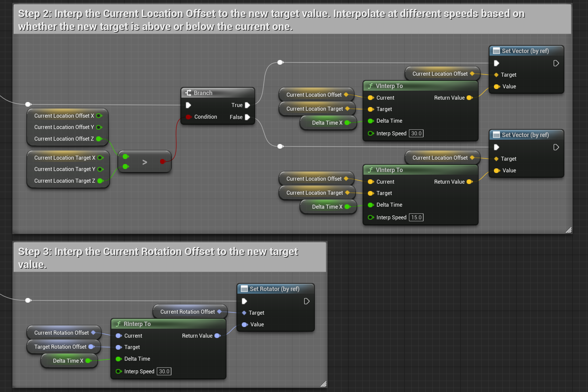This screenshot has height=392, width=588.
Task: Click the Set Rotator (by ref) node icon
Action: click(x=244, y=289)
